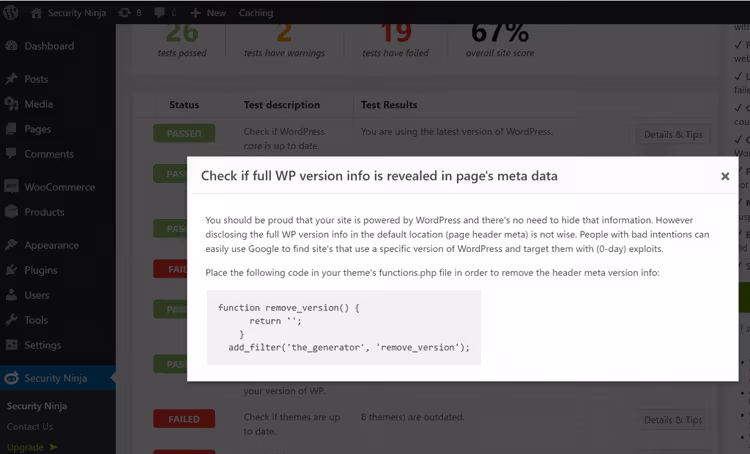Image resolution: width=750 pixels, height=454 pixels.
Task: Open active Security Ninja menu label
Action: coord(55,378)
